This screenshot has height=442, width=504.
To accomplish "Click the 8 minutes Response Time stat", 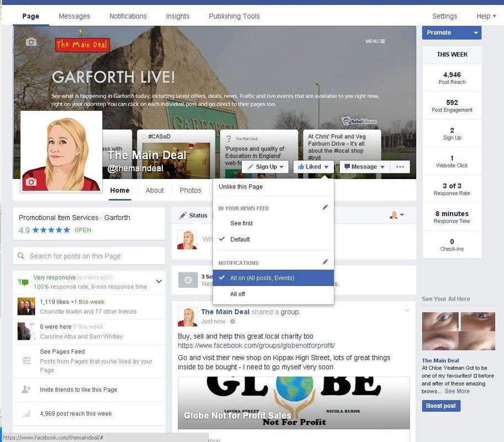I will click(x=452, y=217).
